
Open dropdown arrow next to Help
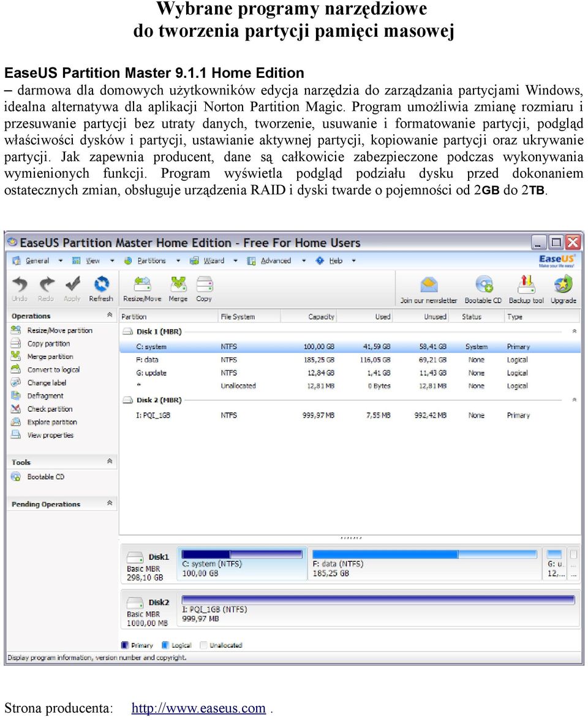point(354,261)
